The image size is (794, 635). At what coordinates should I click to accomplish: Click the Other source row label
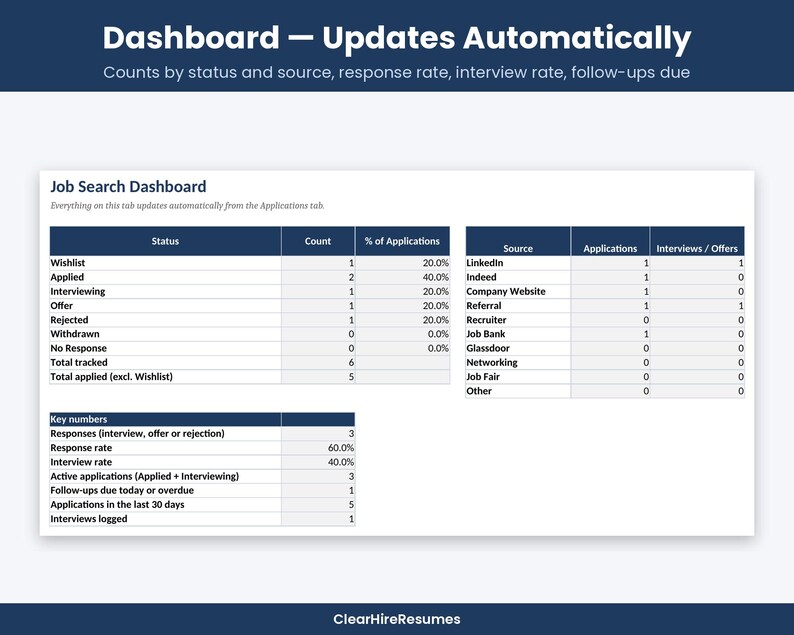[x=479, y=390]
